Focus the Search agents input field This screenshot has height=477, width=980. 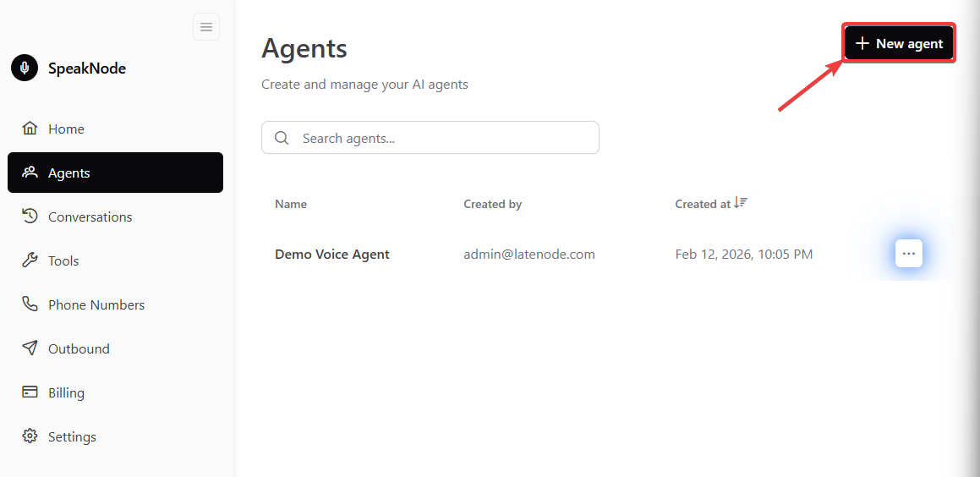tap(440, 138)
